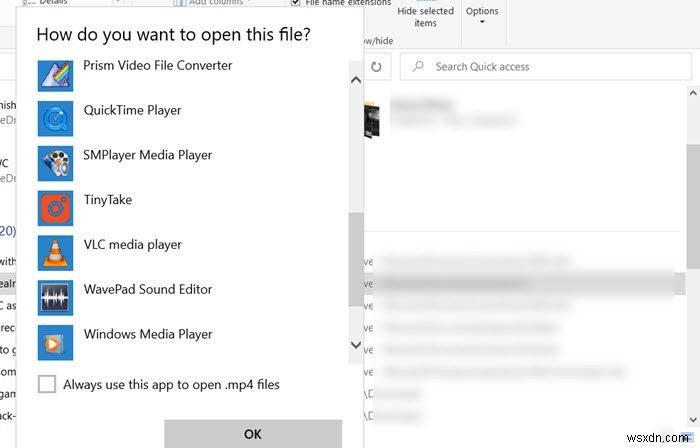Click the Explorer scrollbar down arrow
The width and height of the screenshot is (700, 448).
(693, 419)
